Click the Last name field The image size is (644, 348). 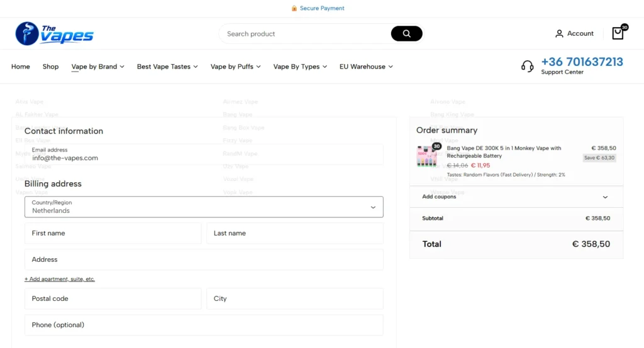coord(295,233)
